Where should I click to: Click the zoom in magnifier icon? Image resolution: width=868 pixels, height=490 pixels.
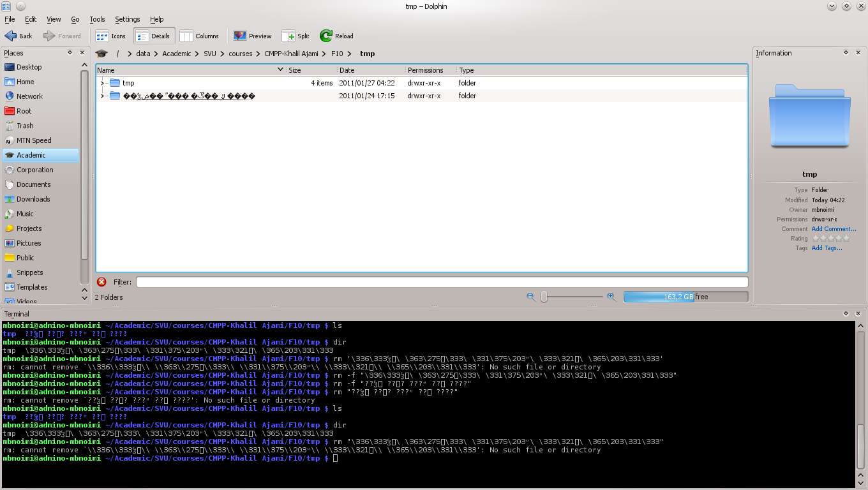point(611,297)
